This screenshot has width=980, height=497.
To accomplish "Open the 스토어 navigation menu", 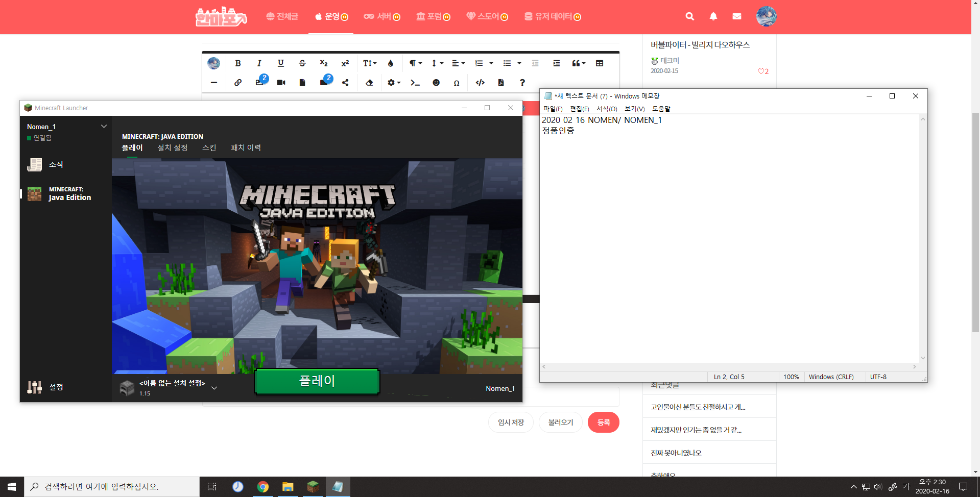I will pyautogui.click(x=487, y=16).
